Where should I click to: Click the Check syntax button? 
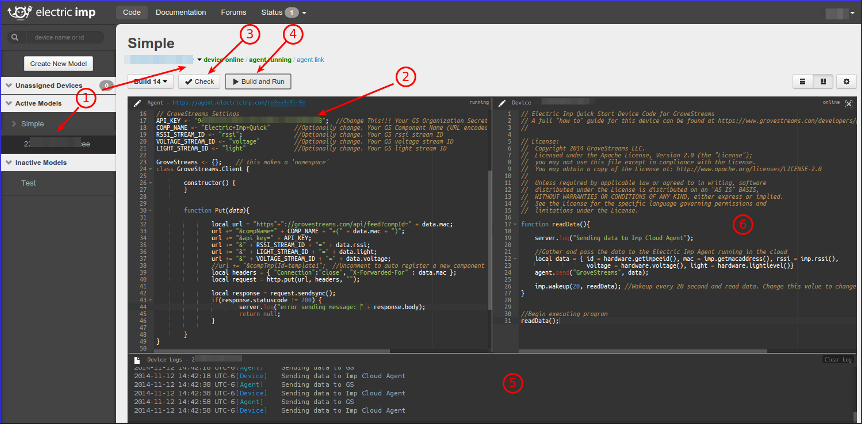(199, 81)
